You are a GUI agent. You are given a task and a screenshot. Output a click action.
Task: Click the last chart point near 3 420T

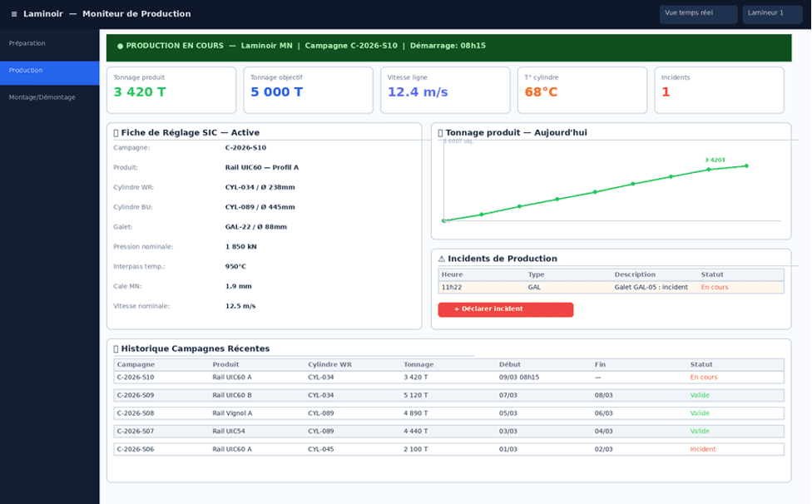coord(746,166)
